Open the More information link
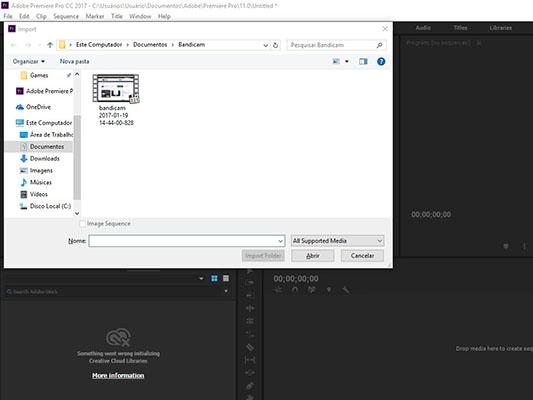Viewport: 533px width, 400px height. point(118,376)
